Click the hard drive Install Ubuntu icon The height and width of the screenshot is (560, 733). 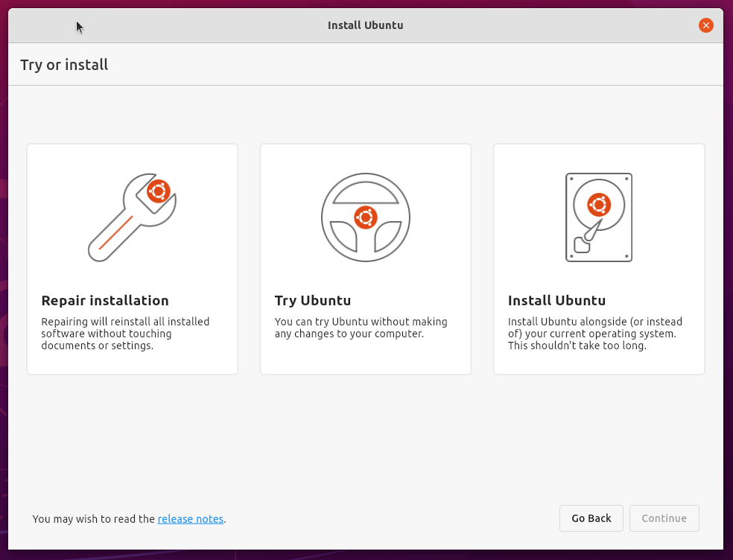coord(599,217)
